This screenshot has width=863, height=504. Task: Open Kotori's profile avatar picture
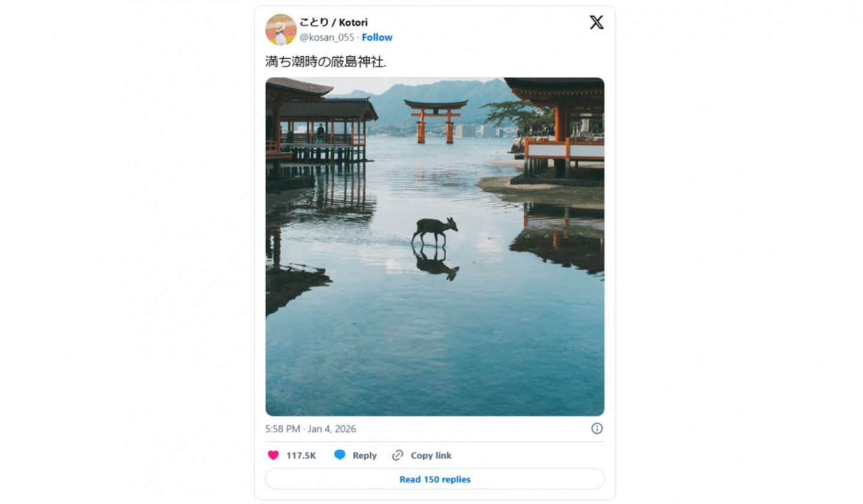tap(280, 29)
